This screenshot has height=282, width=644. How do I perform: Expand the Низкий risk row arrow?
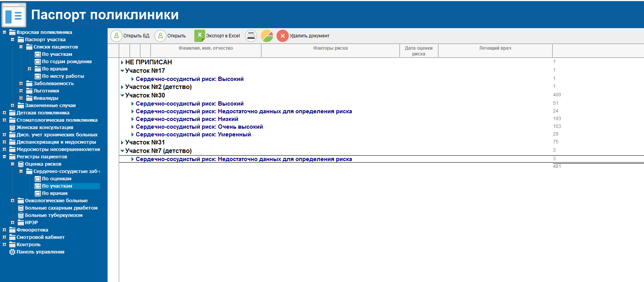pyautogui.click(x=133, y=119)
